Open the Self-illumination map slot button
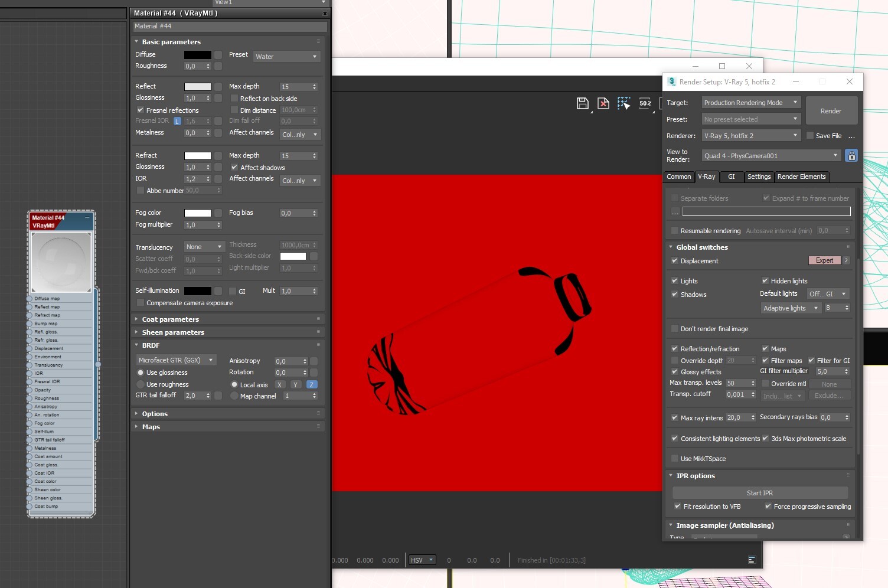Screen dimensions: 888x588 218,290
